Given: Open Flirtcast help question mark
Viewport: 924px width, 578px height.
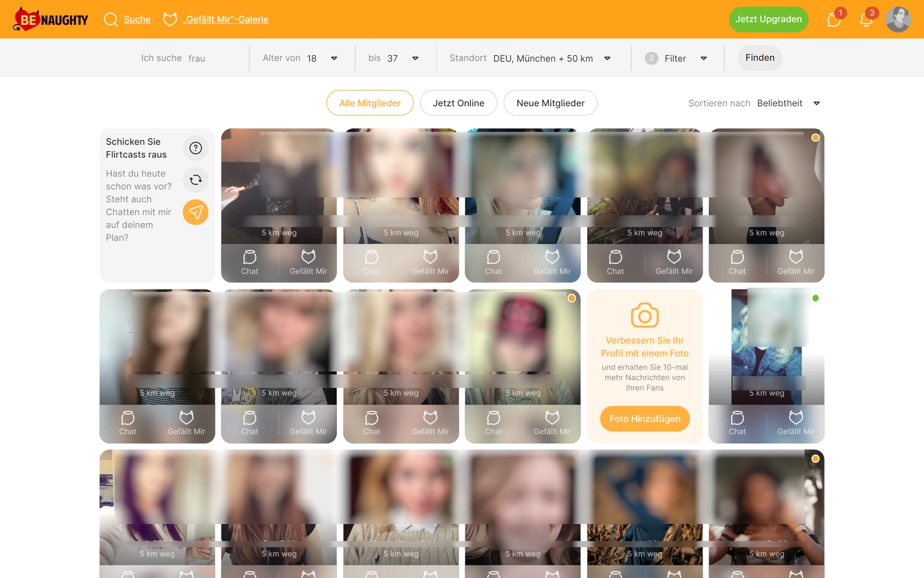Looking at the screenshot, I should pos(196,148).
